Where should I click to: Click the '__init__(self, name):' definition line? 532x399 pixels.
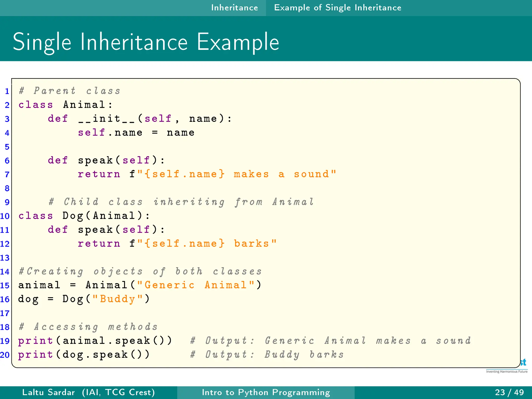coord(140,119)
